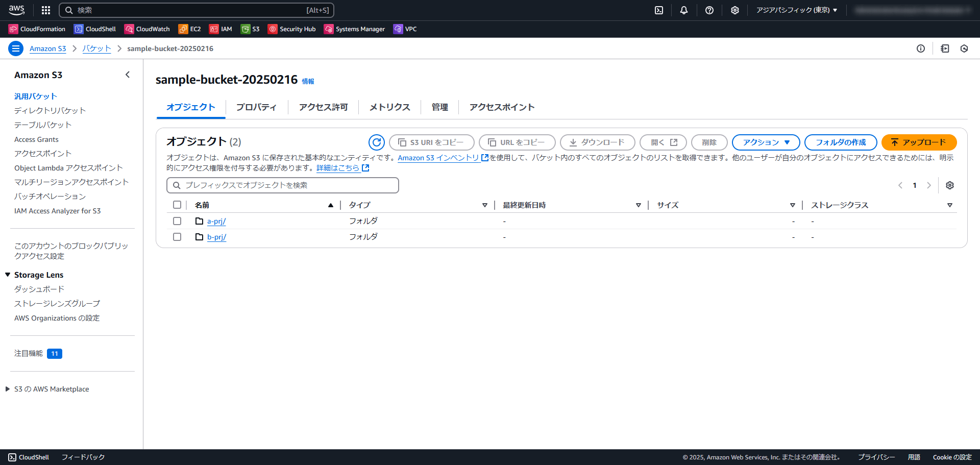Click the hexagon icon near breadcrumb
Image resolution: width=980 pixels, height=465 pixels.
tap(964, 48)
